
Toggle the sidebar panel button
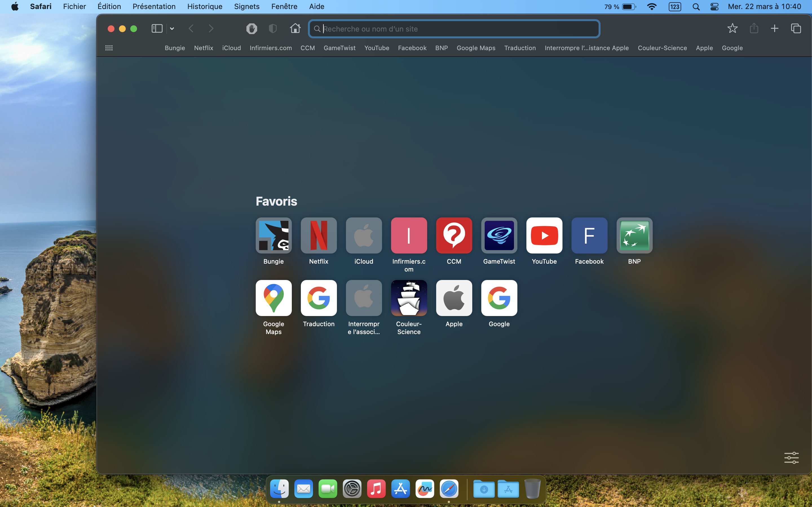click(x=157, y=28)
